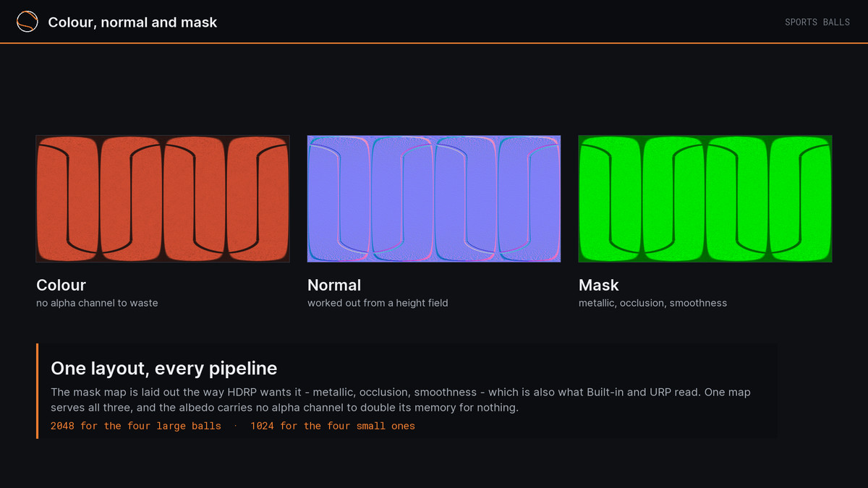The width and height of the screenshot is (868, 488).
Task: Open the SPORTS BALLS header label
Action: click(x=817, y=22)
